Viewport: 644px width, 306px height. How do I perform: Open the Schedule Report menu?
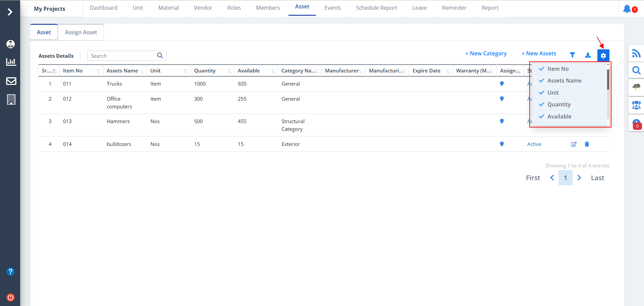[x=376, y=8]
